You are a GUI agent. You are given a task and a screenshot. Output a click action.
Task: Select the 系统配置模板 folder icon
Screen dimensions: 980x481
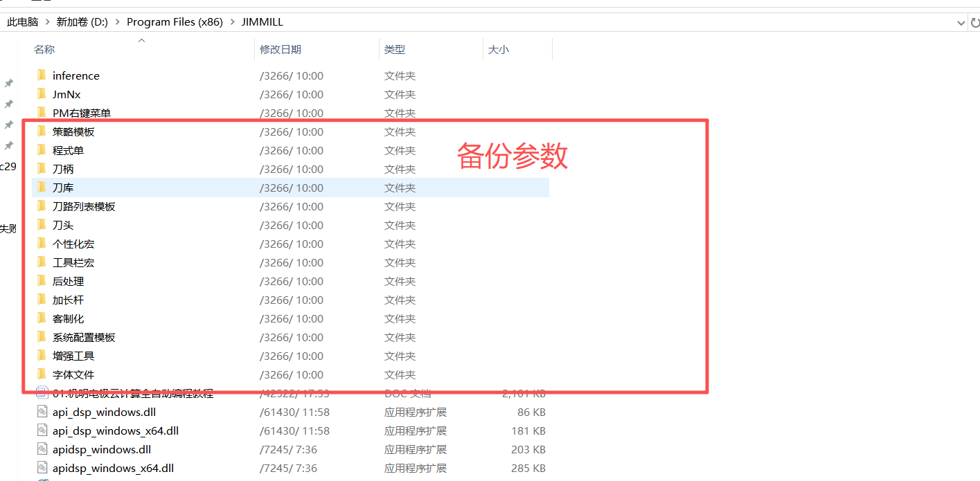tap(42, 337)
